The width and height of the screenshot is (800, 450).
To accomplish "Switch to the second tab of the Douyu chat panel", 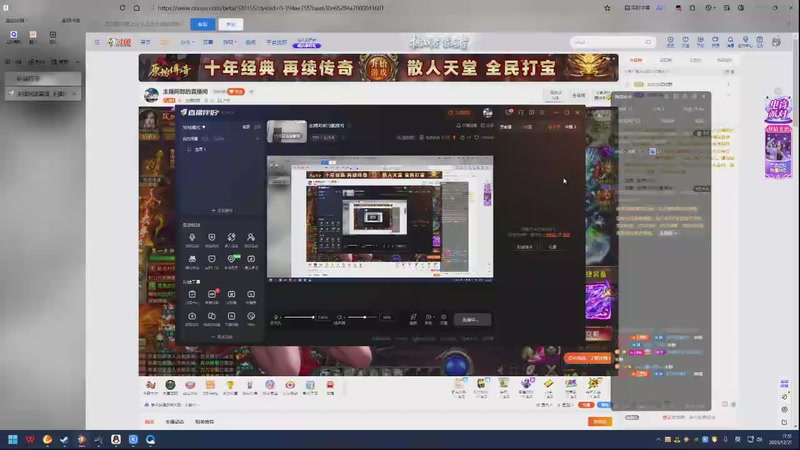I will (x=665, y=60).
